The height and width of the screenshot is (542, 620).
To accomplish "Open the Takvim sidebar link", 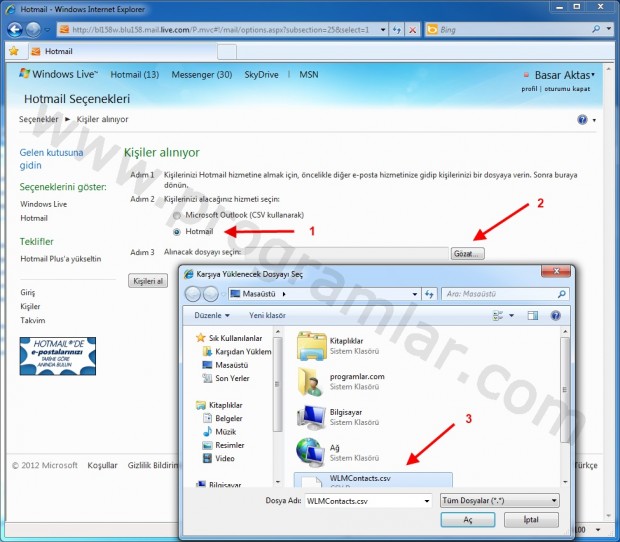I will pos(32,320).
